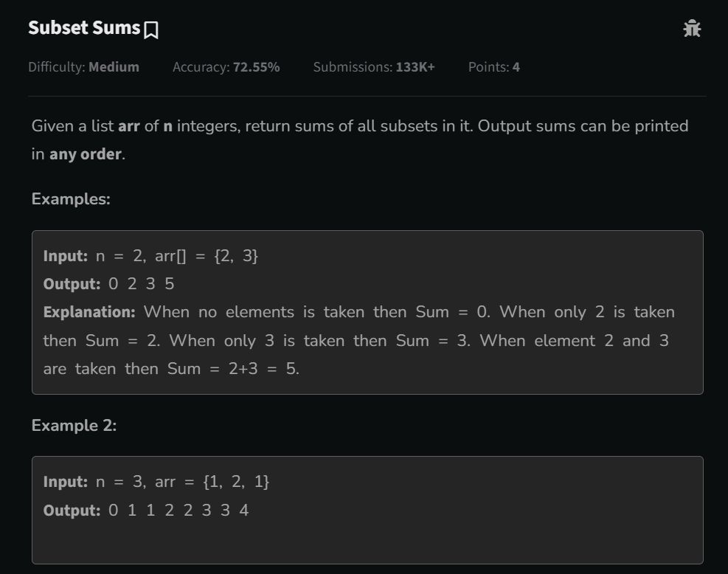Click the sentence starting Given a list
The width and height of the screenshot is (728, 574).
click(360, 139)
